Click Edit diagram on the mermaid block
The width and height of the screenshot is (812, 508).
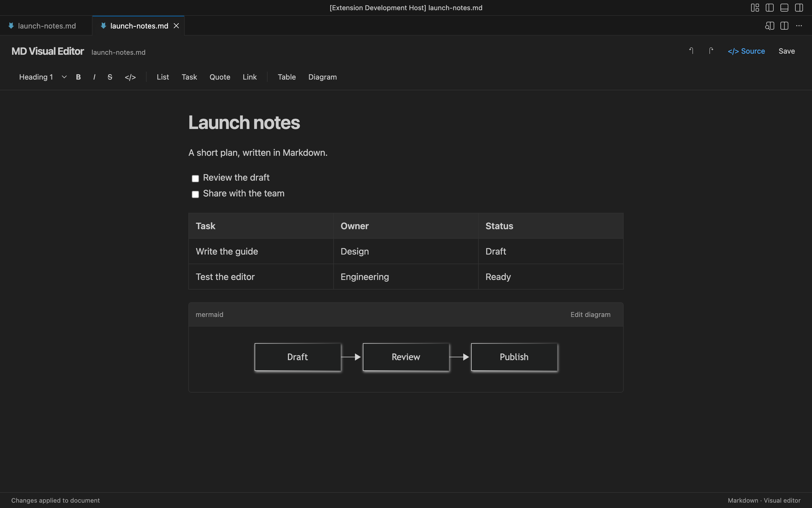(x=590, y=314)
